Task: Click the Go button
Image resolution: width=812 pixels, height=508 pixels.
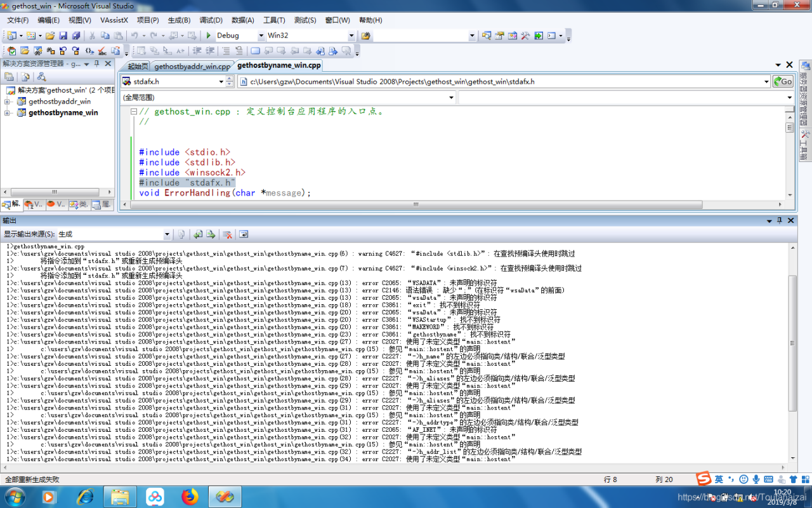Action: (783, 81)
